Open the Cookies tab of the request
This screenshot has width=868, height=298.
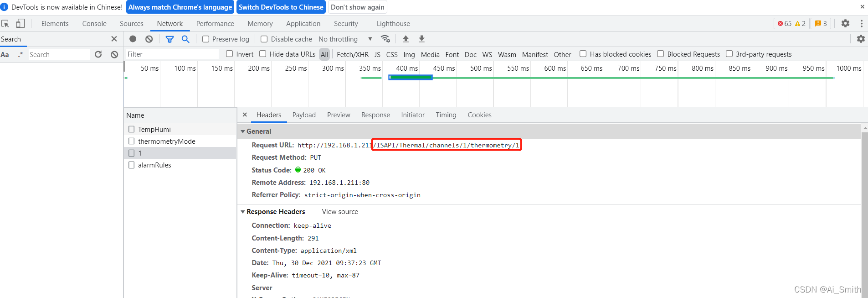pos(479,115)
